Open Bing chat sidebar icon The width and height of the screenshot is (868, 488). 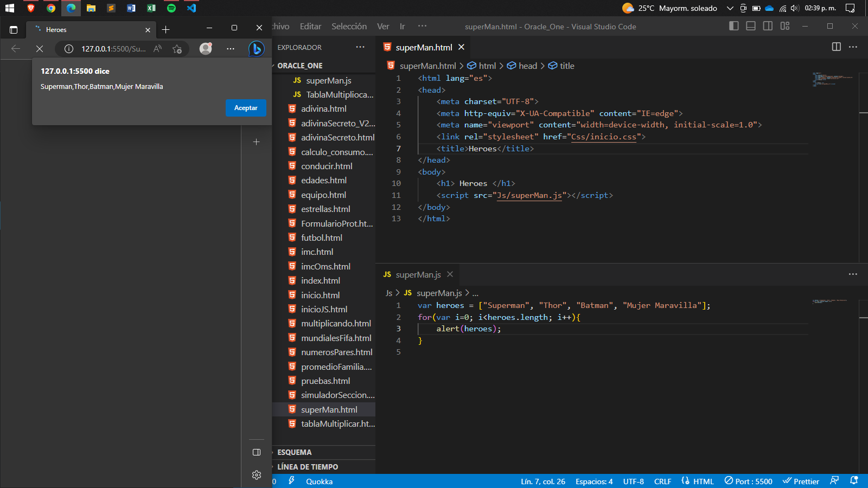click(x=257, y=49)
